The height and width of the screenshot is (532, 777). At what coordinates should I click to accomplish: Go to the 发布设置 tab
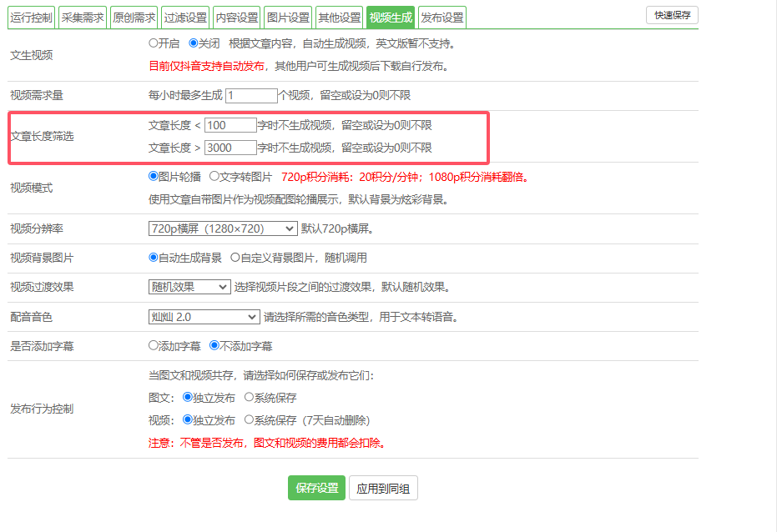(x=441, y=18)
